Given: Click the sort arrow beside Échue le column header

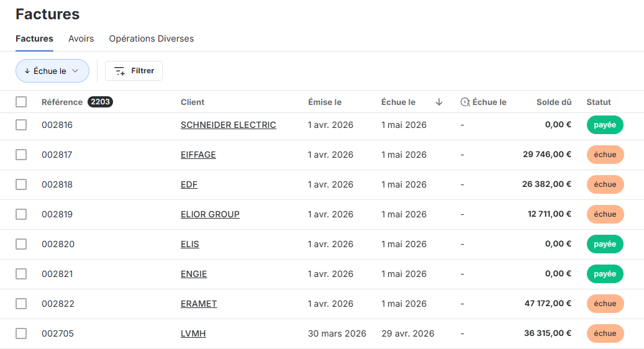Looking at the screenshot, I should 438,102.
